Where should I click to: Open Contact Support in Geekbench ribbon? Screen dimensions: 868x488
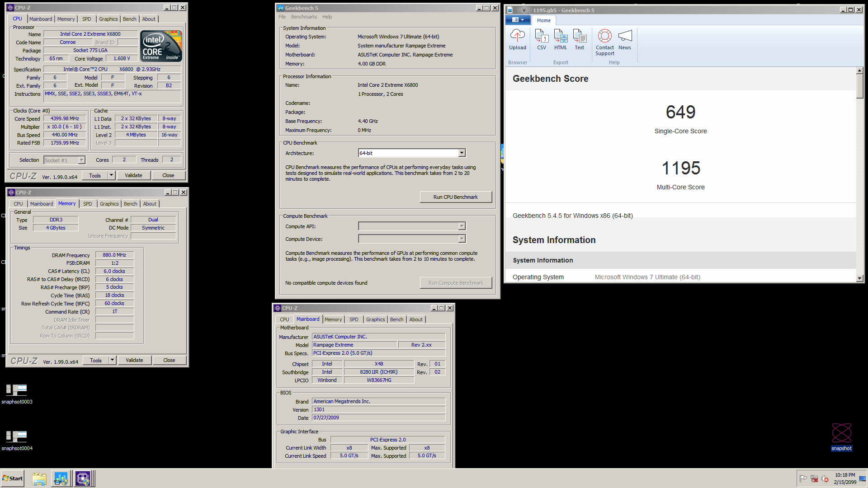click(605, 42)
